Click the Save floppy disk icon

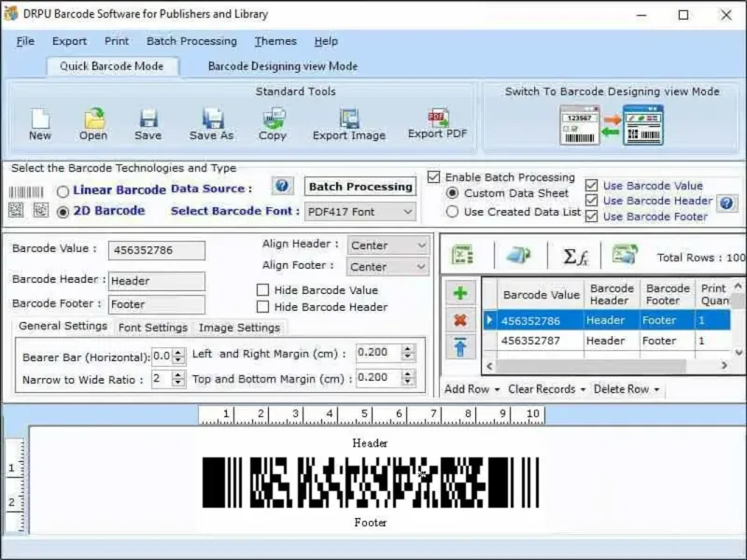point(148,119)
